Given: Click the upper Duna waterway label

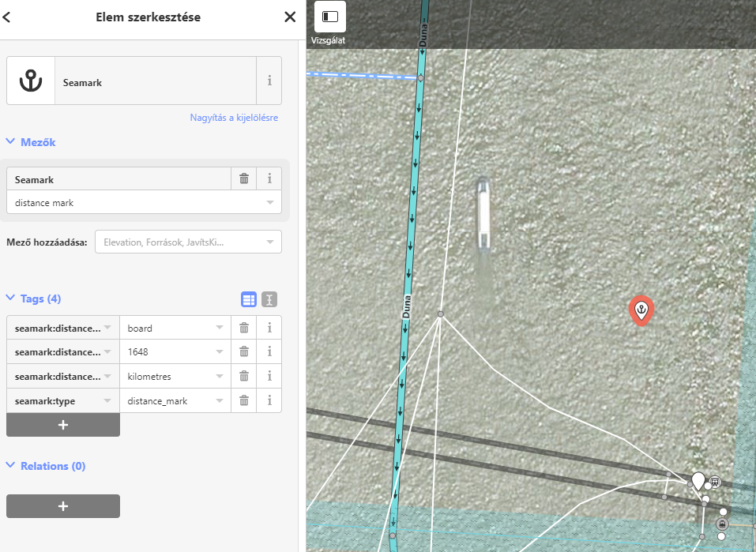Looking at the screenshot, I should (x=423, y=34).
